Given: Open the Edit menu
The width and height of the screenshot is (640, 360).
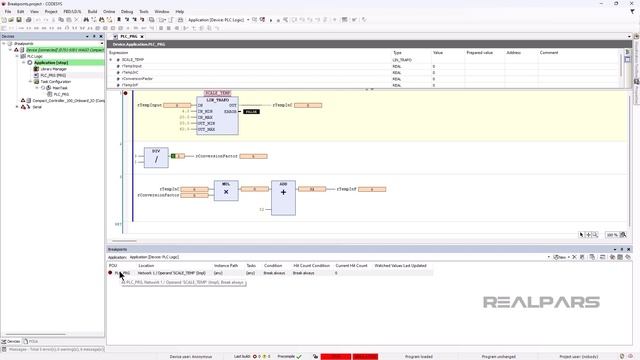Looking at the screenshot, I should tap(20, 11).
